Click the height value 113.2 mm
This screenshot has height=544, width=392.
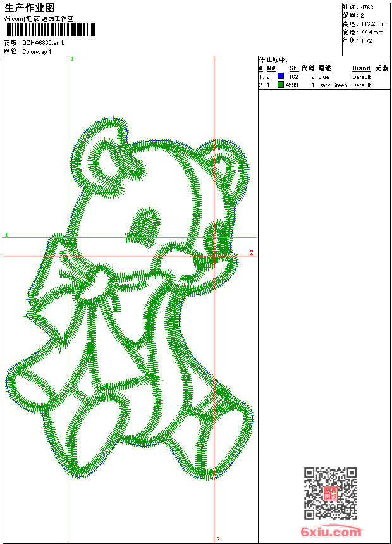tap(374, 24)
